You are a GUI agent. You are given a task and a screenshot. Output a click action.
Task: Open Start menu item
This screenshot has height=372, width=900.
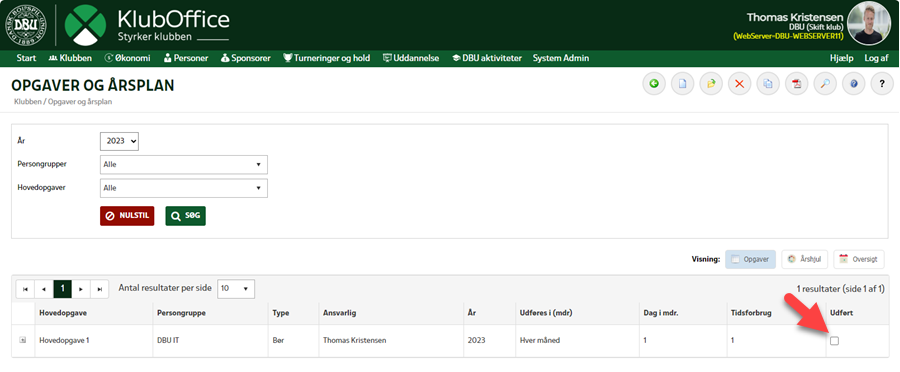coord(26,58)
